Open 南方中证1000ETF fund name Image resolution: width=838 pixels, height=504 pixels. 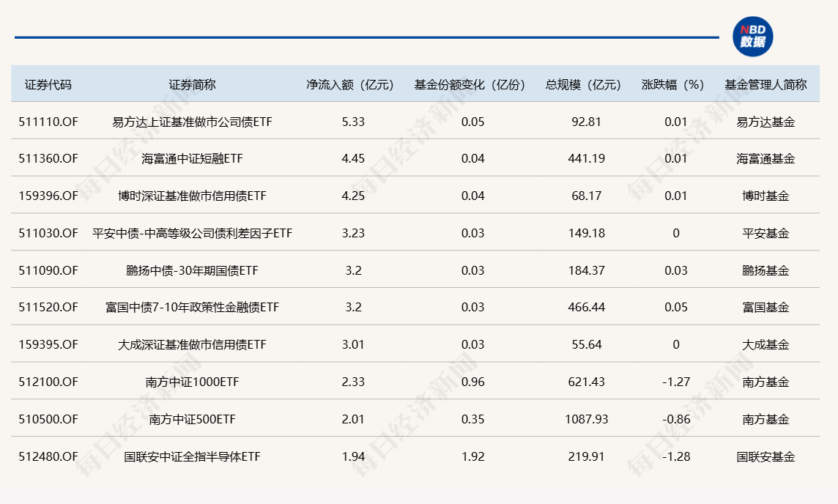click(x=193, y=382)
